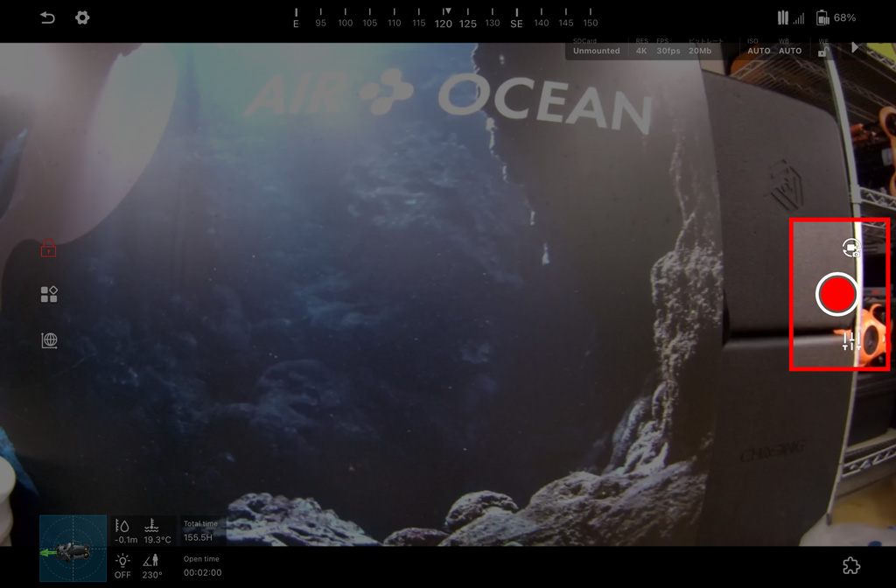Open the settings gear
This screenshot has width=896, height=588.
pyautogui.click(x=82, y=17)
